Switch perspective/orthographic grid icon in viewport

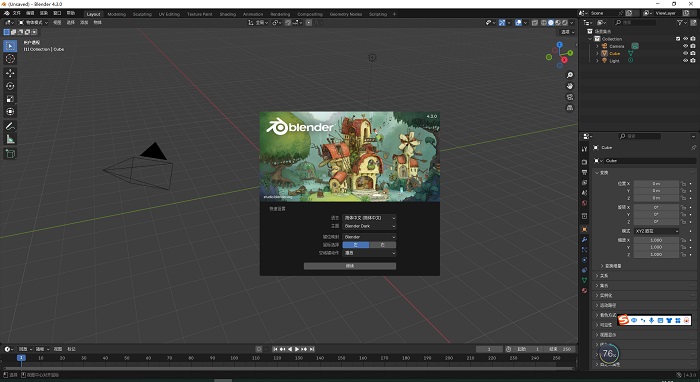(x=570, y=108)
